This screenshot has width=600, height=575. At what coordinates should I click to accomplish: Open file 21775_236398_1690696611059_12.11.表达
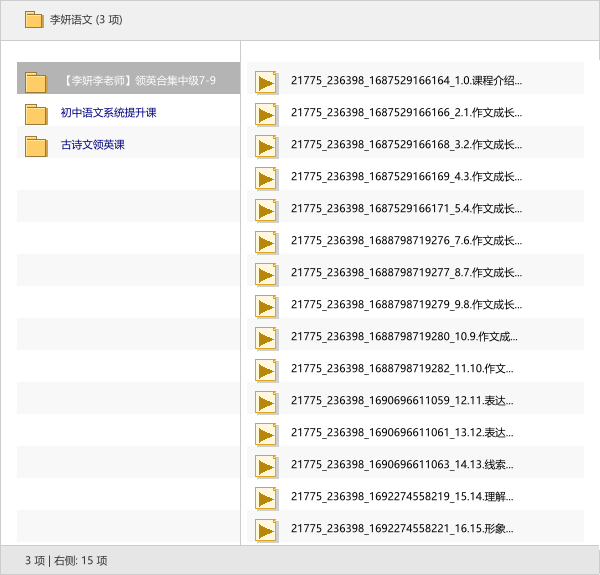402,401
